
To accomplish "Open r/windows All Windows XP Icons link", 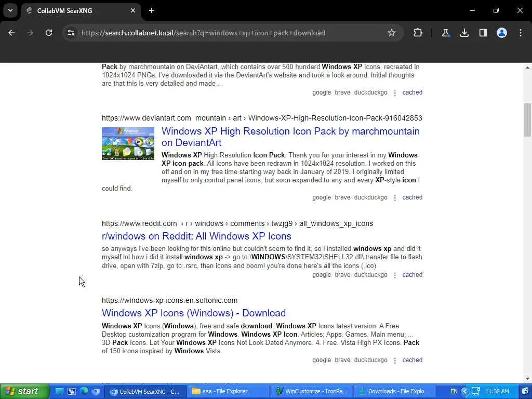I will tap(196, 236).
